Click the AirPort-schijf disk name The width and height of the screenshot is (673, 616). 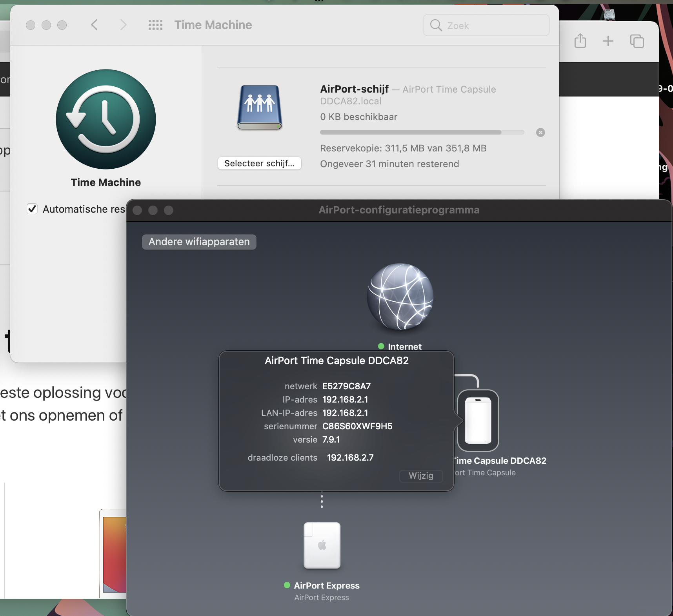click(x=354, y=89)
